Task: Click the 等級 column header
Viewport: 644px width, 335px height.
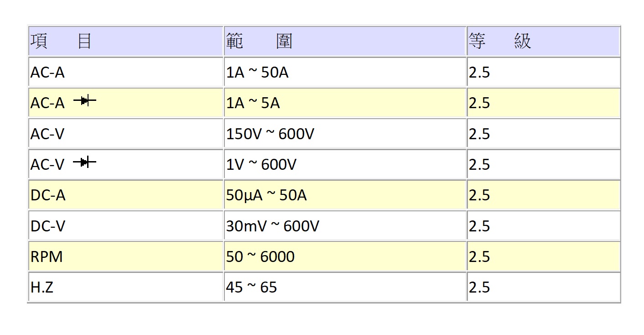Action: 500,42
